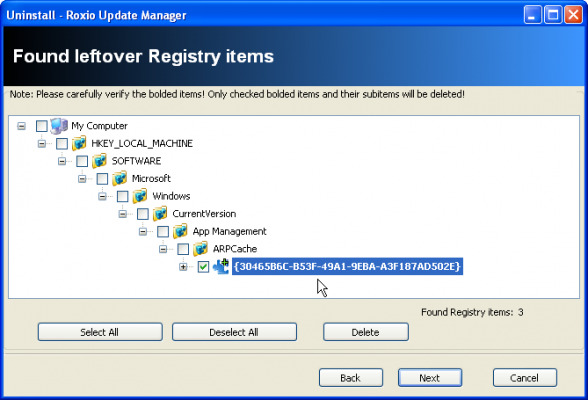Expand the {30465B6C-B53F...} registry key node

tap(183, 267)
